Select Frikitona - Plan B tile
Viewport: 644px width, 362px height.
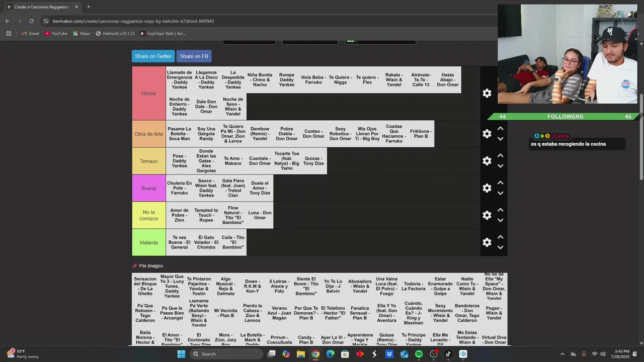click(421, 134)
